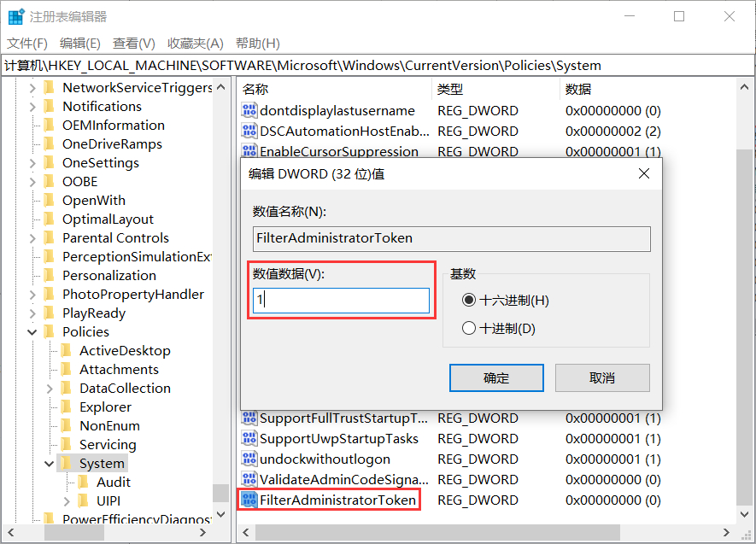Click the 确定 button
This screenshot has height=544, width=756.
[x=496, y=377]
